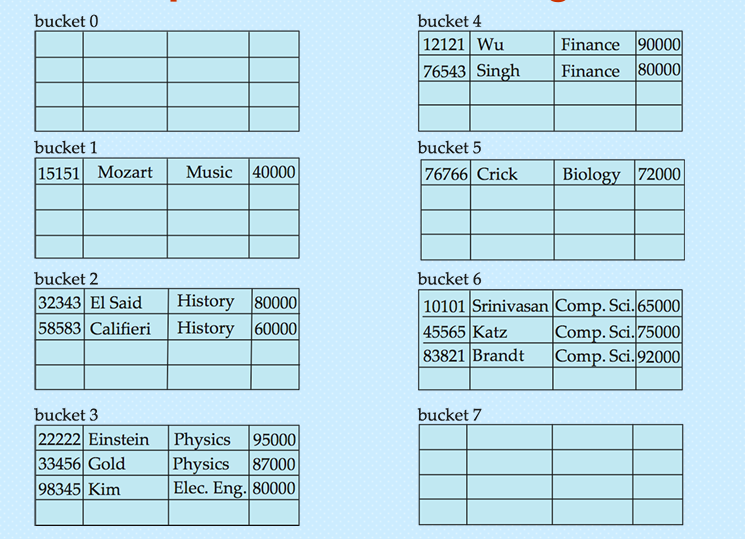Click the Mozart name cell
Screen dimensions: 745x539
coord(125,172)
